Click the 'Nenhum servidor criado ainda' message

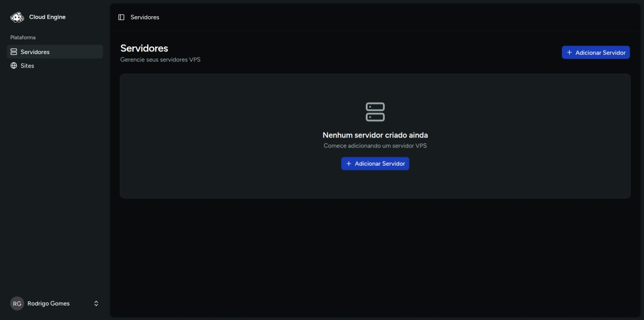tap(375, 135)
